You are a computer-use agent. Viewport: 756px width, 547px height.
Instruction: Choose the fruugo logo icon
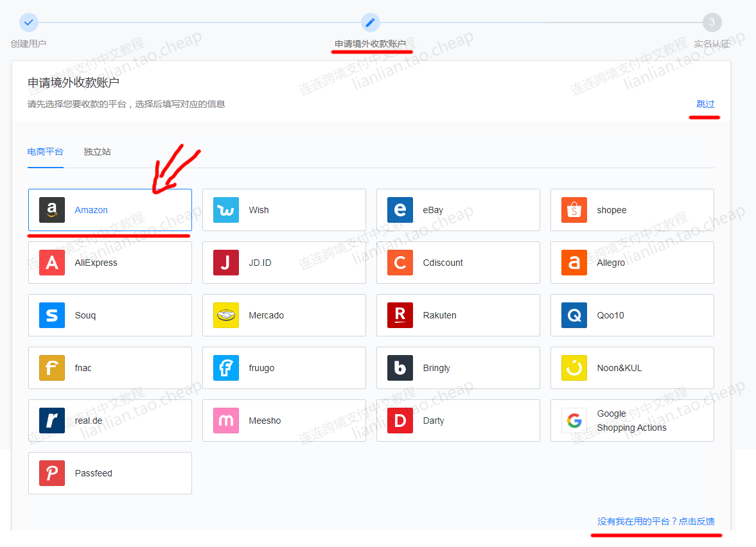coord(226,368)
